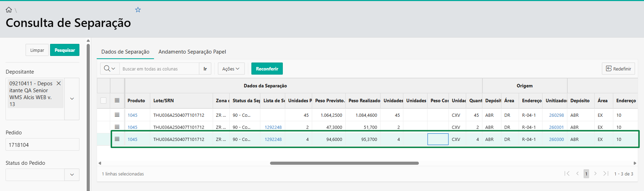The image size is (644, 191).
Task: Open Lista 1292248 link in 260301 row
Action: [x=273, y=127]
